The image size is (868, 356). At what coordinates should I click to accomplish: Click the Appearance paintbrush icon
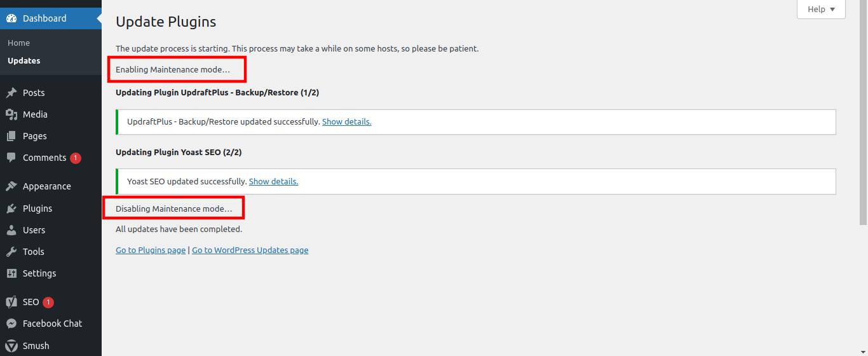click(x=11, y=186)
